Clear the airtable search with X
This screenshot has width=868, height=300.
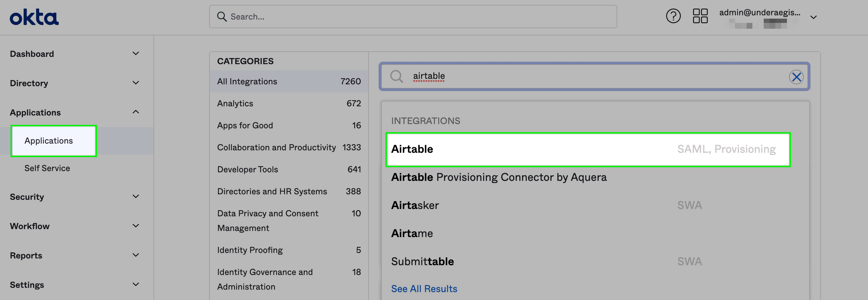[796, 77]
